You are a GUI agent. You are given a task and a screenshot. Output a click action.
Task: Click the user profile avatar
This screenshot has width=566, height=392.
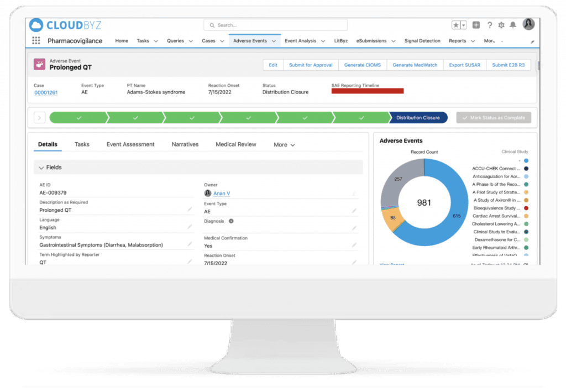(x=528, y=24)
